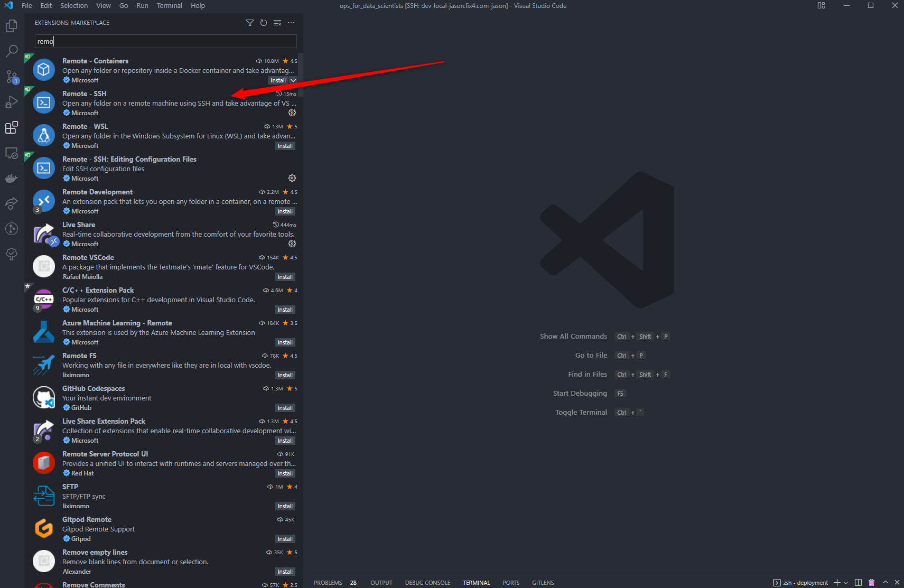Split the terminal panel
Viewport: 904px width, 588px height.
[x=858, y=583]
